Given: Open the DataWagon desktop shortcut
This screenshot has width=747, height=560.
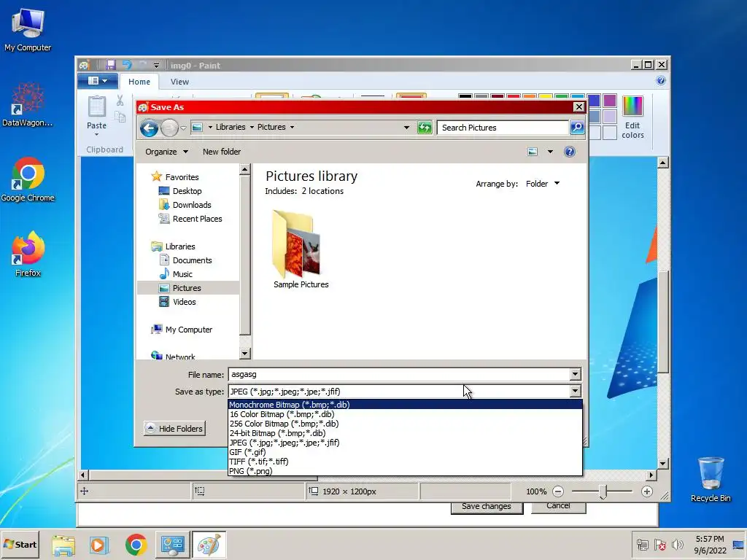Looking at the screenshot, I should tap(28, 105).
